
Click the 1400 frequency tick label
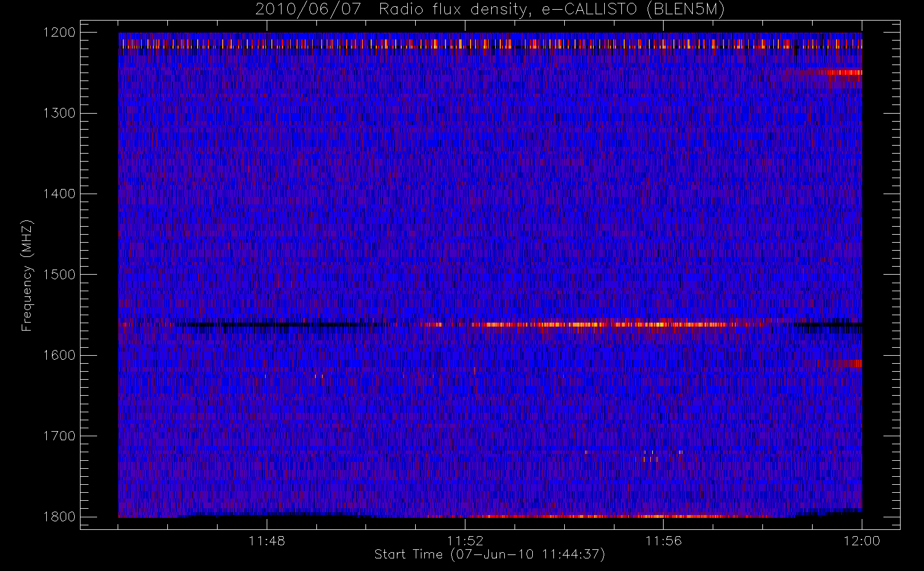tap(59, 194)
